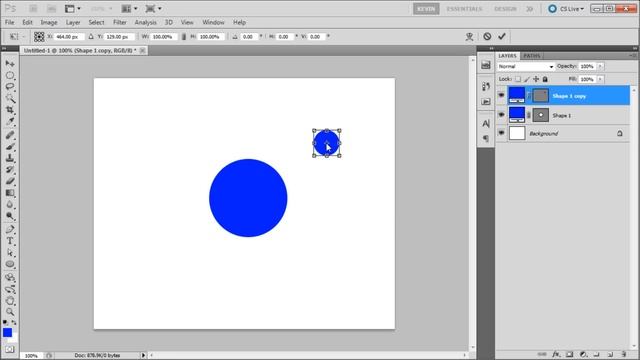Click the X position input field

click(69, 37)
